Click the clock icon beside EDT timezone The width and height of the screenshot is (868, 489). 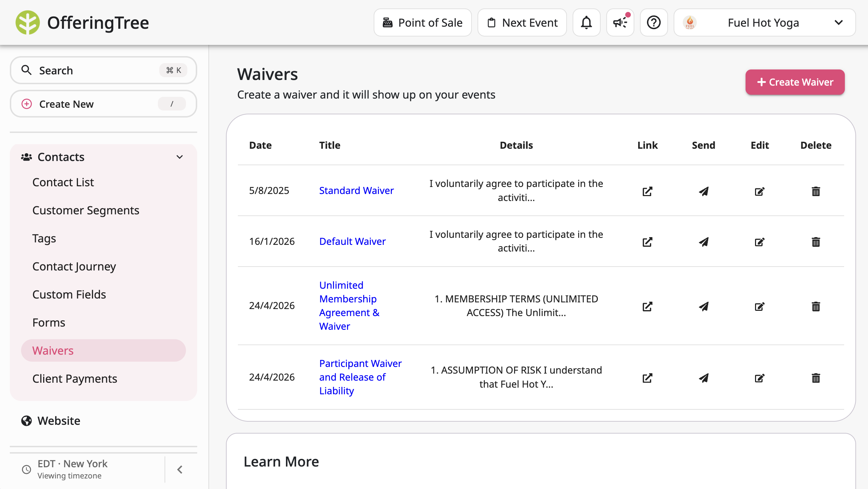(27, 469)
